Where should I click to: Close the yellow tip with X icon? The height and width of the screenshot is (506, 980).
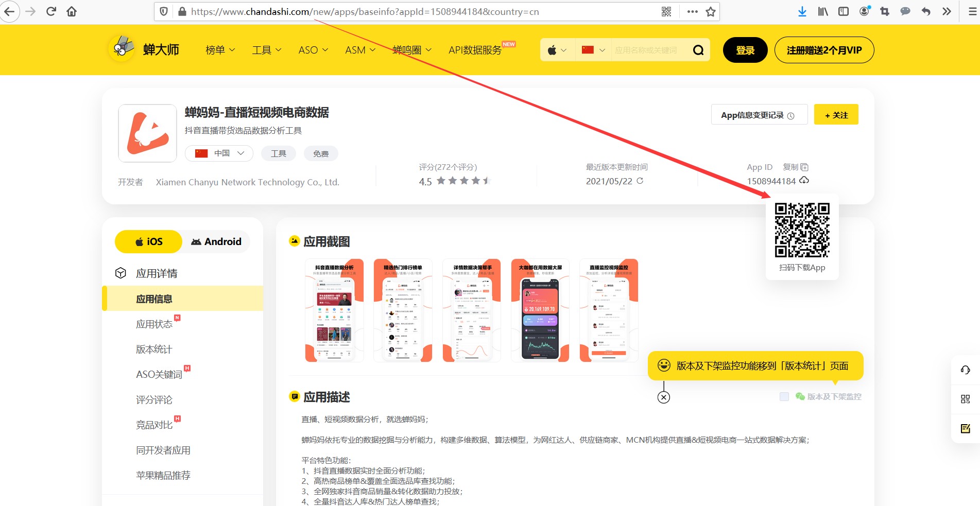664,397
